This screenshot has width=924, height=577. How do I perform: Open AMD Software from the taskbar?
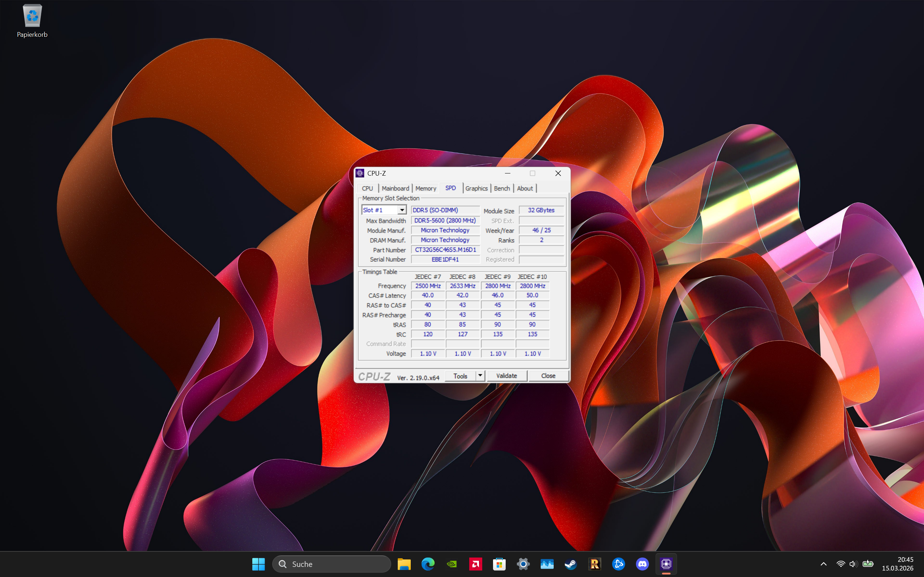tap(475, 564)
